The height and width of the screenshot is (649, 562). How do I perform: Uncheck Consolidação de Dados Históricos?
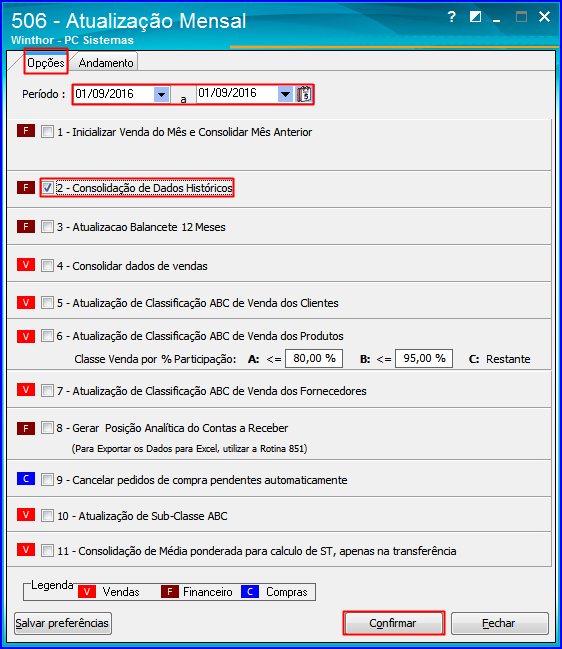pos(47,187)
